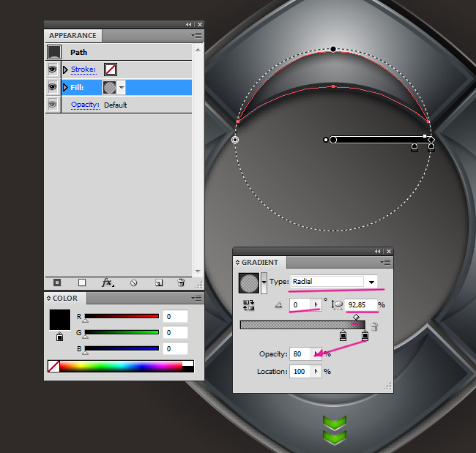476x453 pixels.
Task: Click the gradient Location input field
Action: coord(300,371)
